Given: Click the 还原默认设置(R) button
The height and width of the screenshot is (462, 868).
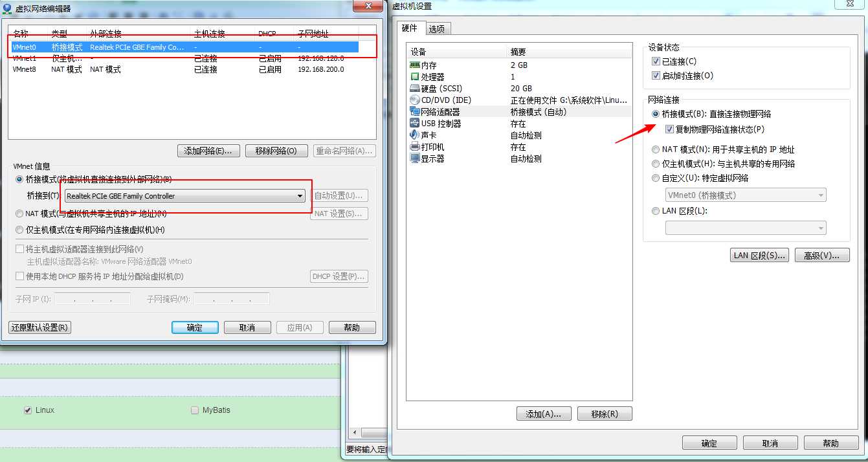Looking at the screenshot, I should pyautogui.click(x=39, y=327).
